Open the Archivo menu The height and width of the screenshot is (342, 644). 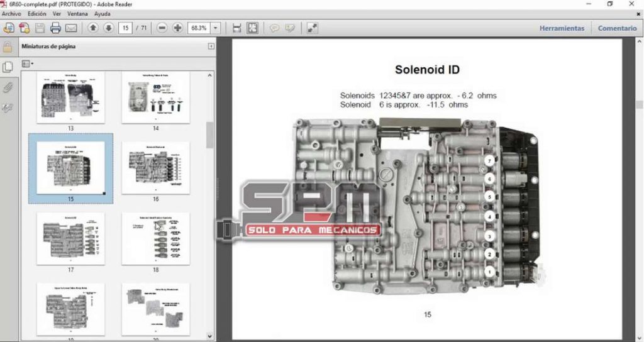[x=11, y=14]
